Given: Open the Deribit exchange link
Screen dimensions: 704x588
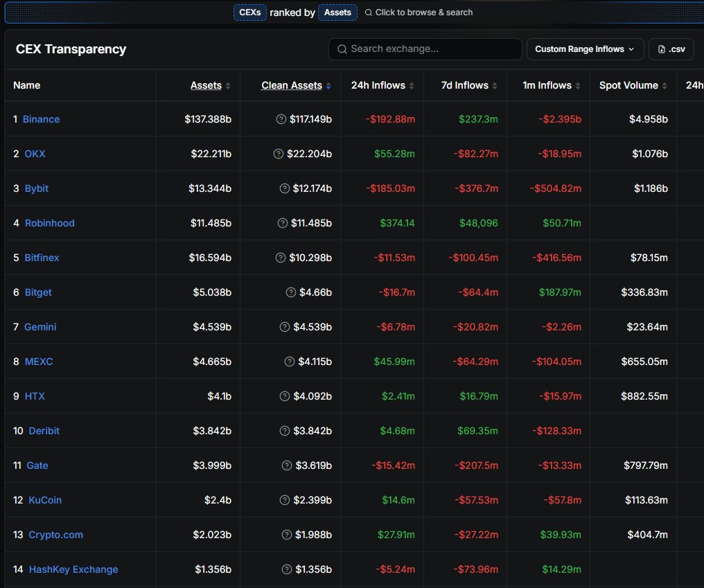Looking at the screenshot, I should point(44,431).
